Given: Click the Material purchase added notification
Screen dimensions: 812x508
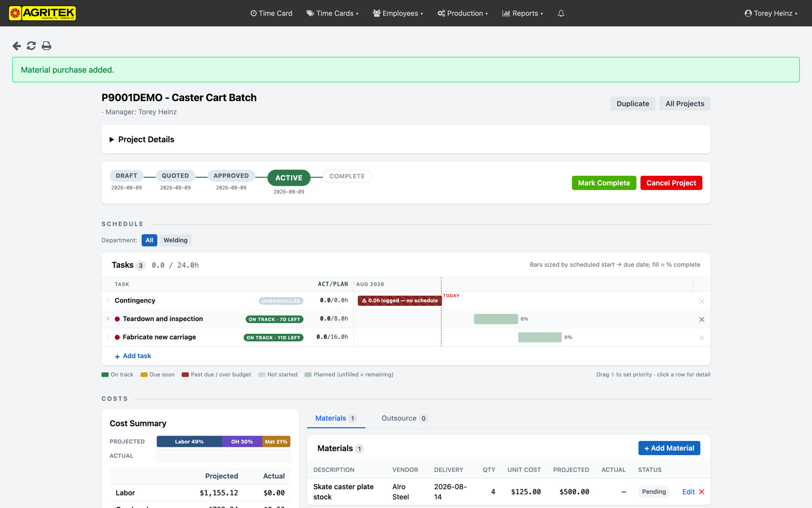Looking at the screenshot, I should 406,70.
